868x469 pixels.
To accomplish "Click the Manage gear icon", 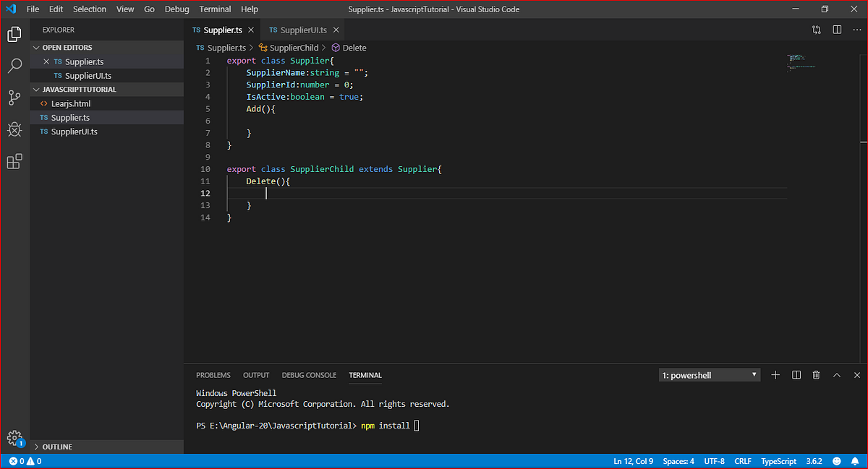I will tap(14, 438).
